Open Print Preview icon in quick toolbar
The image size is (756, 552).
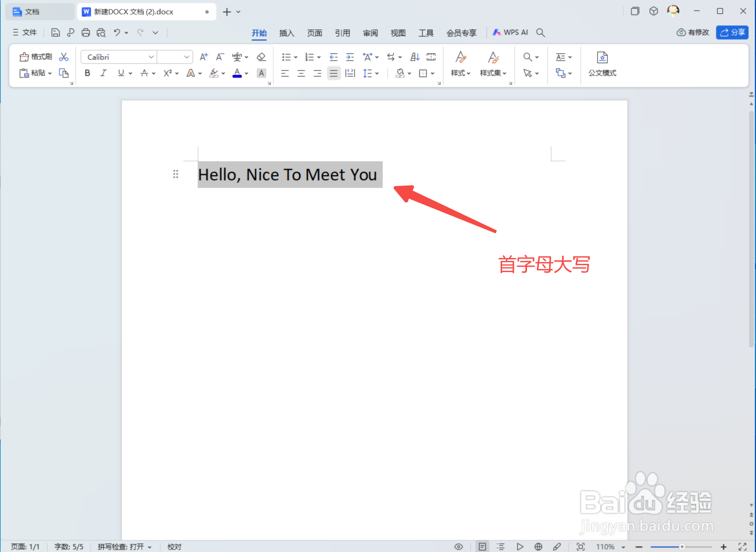101,32
